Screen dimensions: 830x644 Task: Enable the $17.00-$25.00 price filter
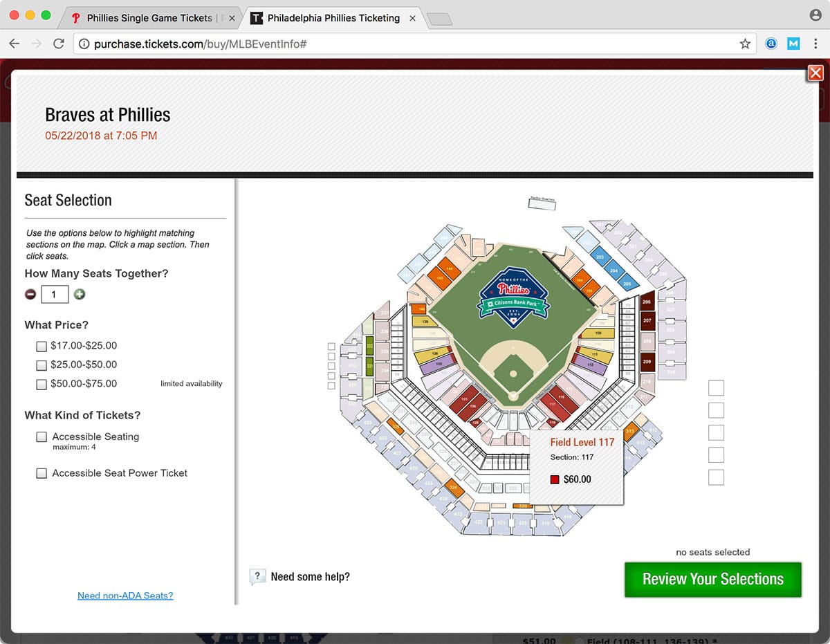click(41, 346)
